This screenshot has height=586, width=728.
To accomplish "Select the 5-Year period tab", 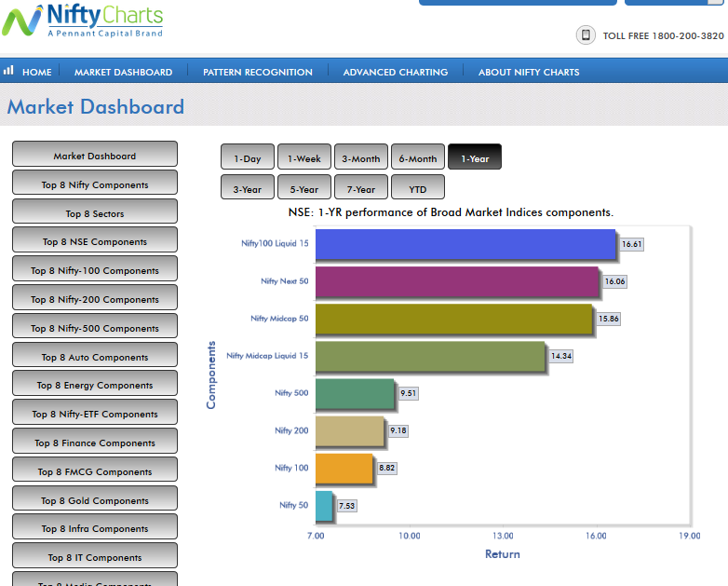I will 304,187.
